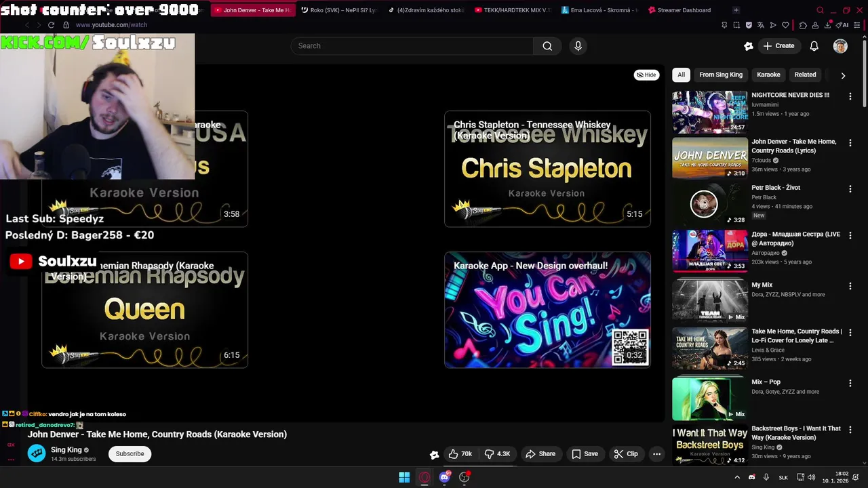868x488 pixels.
Task: Subscribe to the Sing King channel
Action: pos(130,454)
